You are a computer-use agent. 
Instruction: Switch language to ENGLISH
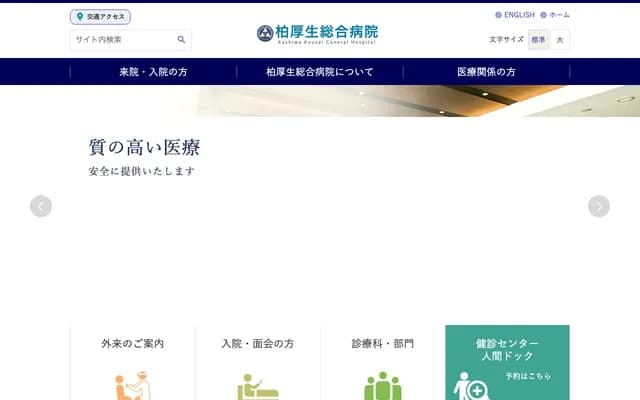515,15
